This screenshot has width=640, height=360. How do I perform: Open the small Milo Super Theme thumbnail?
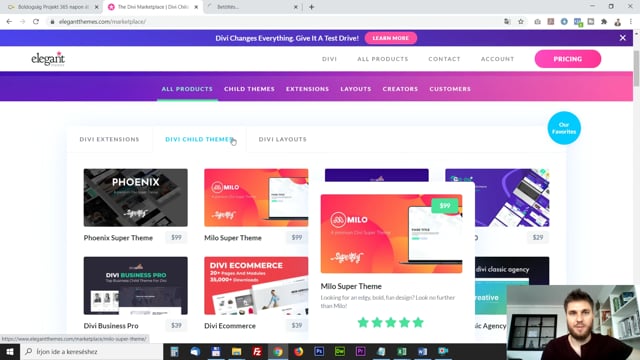pyautogui.click(x=256, y=198)
